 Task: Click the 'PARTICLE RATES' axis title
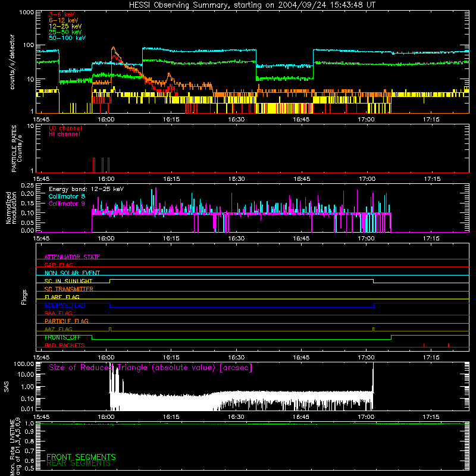(14, 149)
